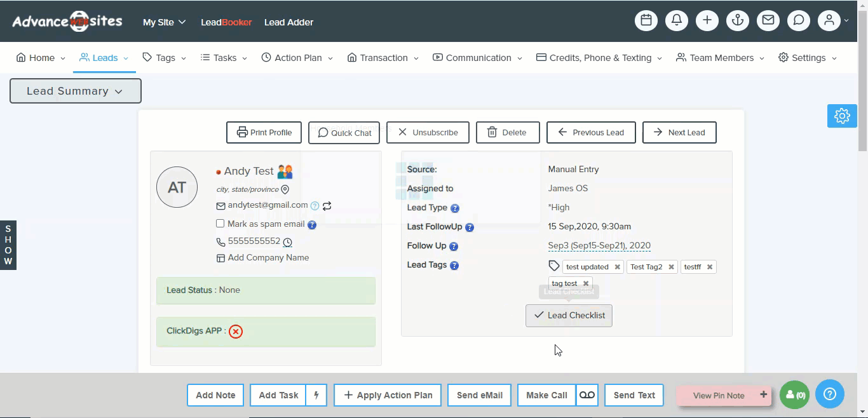Screen dimensions: 868x418
Task: Click the blue help question mark circle
Action: tap(829, 394)
